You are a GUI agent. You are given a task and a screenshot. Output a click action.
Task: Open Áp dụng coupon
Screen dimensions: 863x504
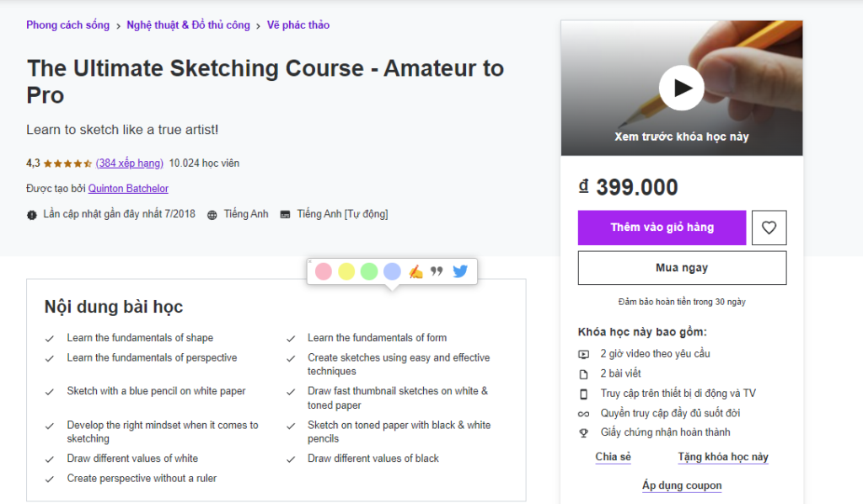click(682, 485)
